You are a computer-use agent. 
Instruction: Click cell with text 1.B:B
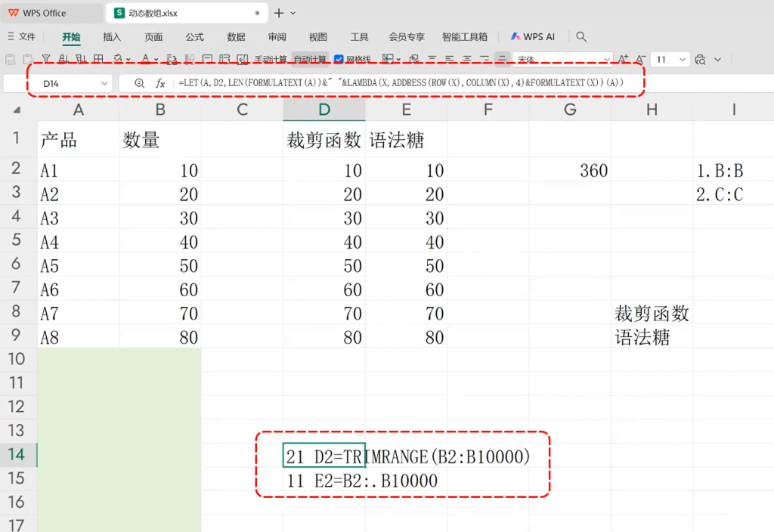733,170
